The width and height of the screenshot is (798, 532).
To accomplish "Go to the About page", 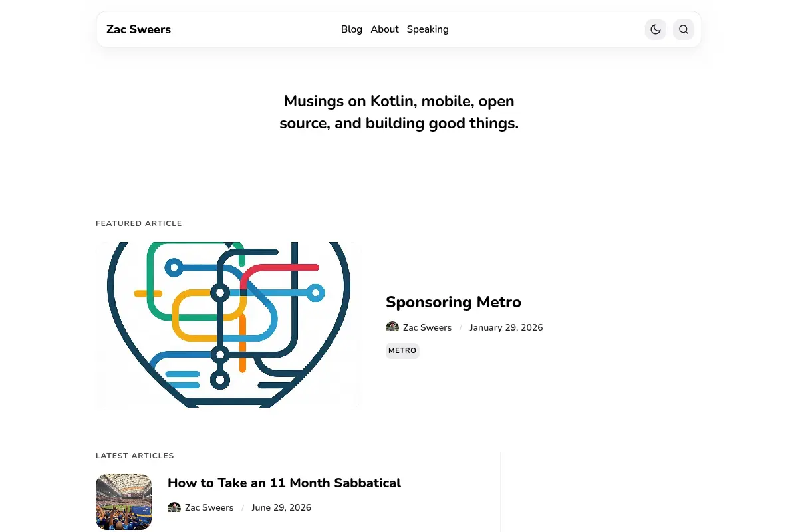I will coord(384,29).
